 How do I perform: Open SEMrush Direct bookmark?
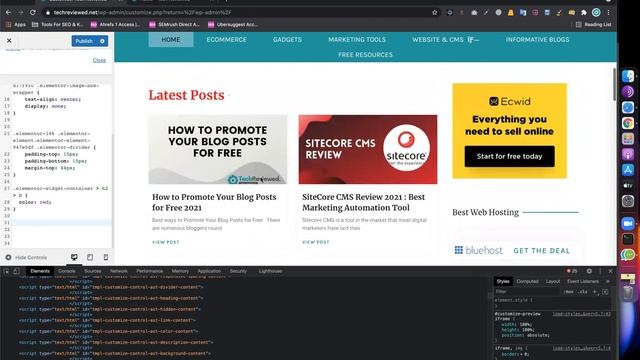pyautogui.click(x=174, y=24)
